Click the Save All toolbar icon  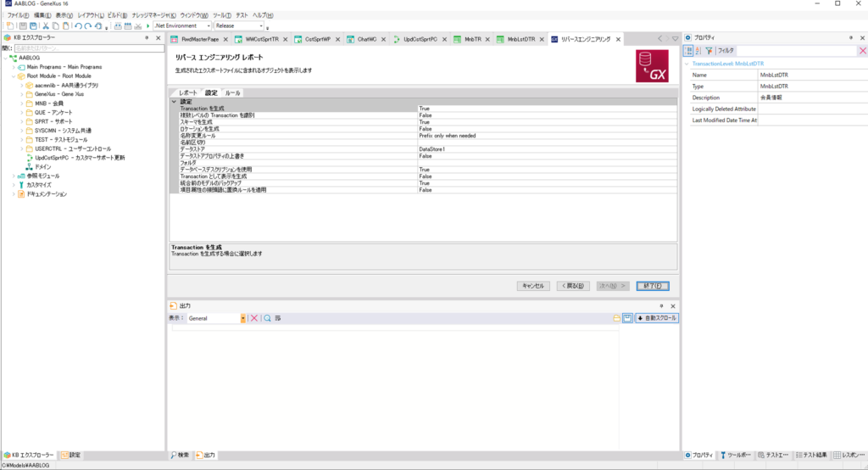click(x=33, y=26)
